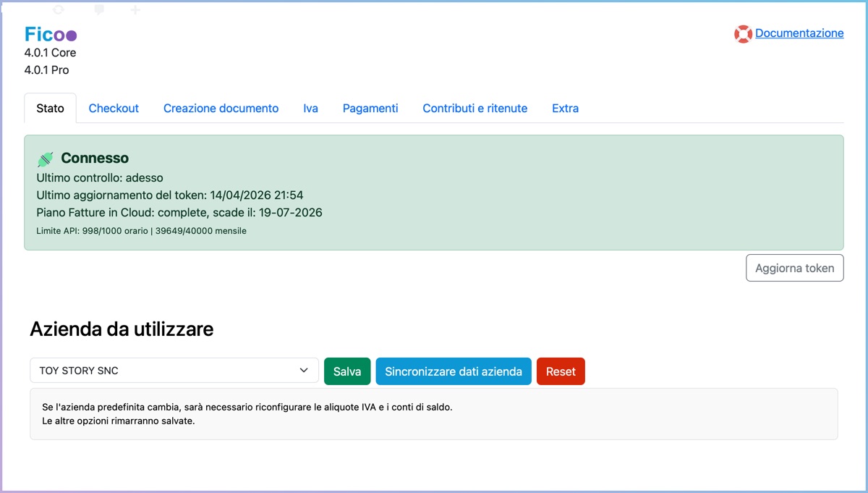868x493 pixels.
Task: Click the Fico logo
Action: tap(50, 34)
